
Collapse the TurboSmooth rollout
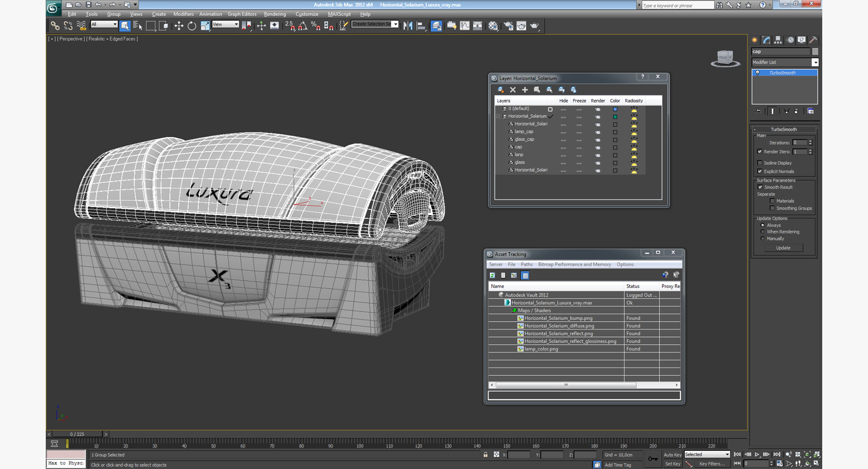pyautogui.click(x=784, y=129)
